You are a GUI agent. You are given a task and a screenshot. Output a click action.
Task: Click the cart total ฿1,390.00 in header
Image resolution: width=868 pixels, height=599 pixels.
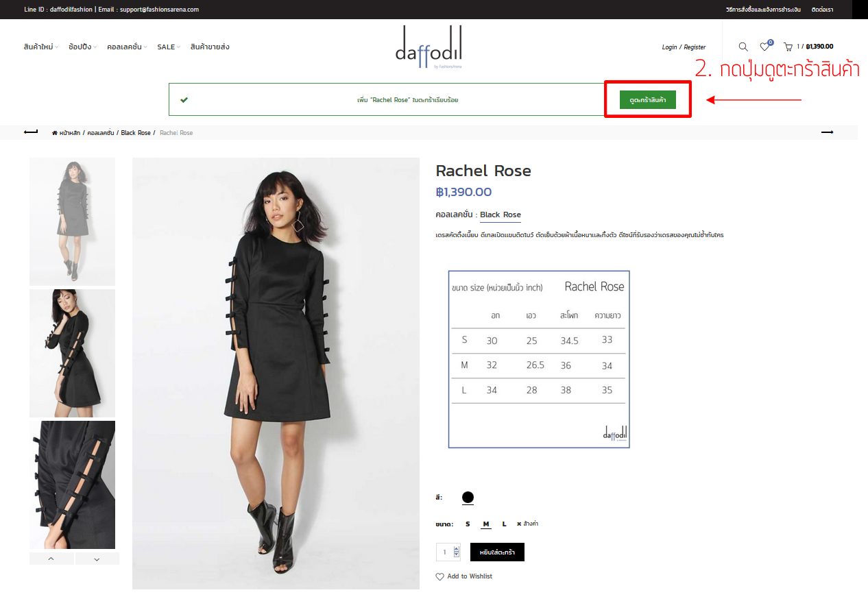click(819, 47)
